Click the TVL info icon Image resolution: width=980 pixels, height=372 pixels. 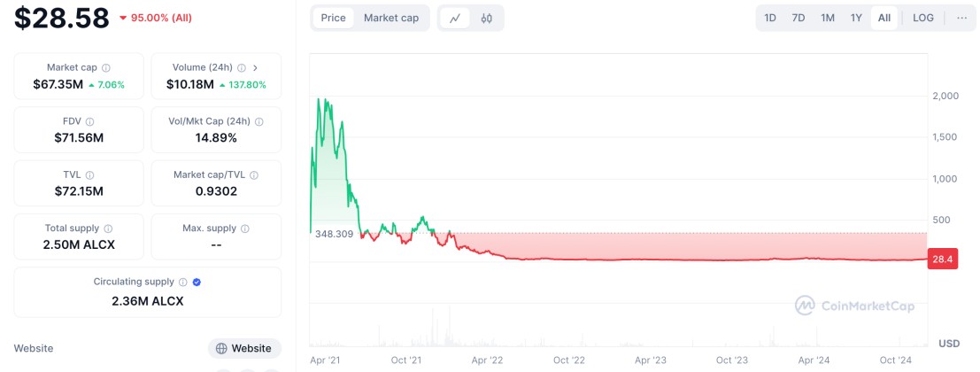pos(90,175)
